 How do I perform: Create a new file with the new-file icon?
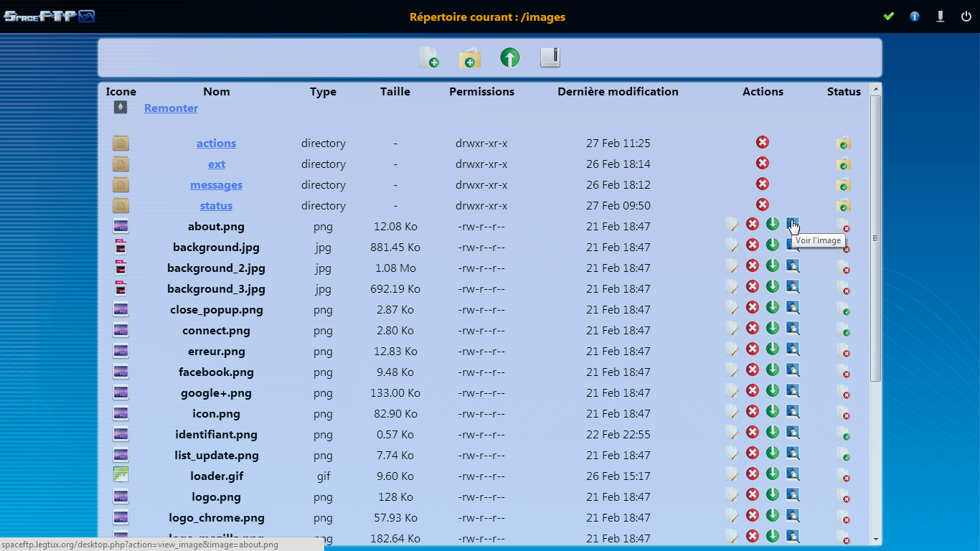[430, 58]
